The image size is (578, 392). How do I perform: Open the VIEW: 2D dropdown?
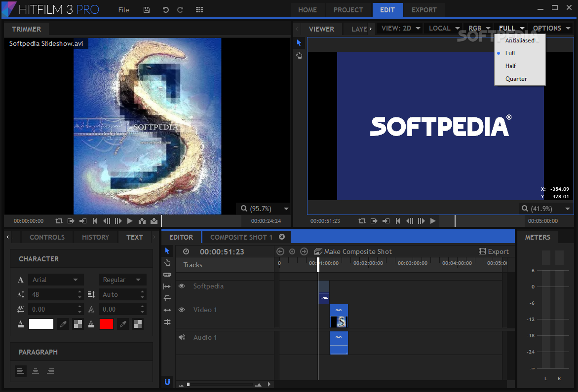pos(401,28)
